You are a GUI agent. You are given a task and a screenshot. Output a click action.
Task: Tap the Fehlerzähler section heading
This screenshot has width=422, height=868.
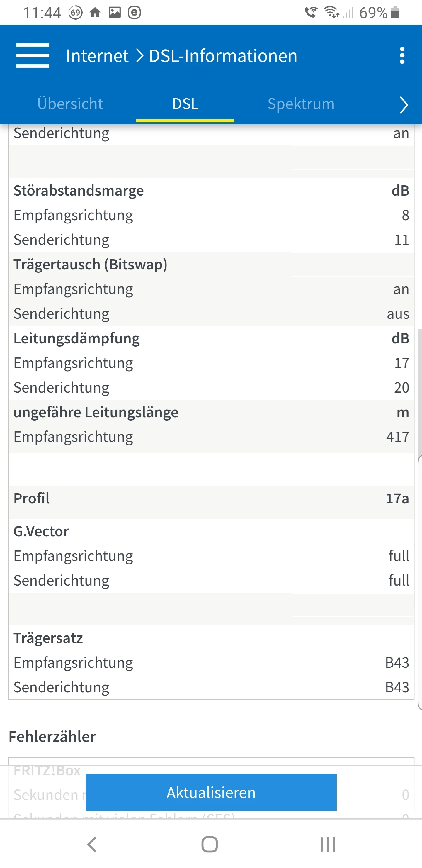(x=52, y=737)
